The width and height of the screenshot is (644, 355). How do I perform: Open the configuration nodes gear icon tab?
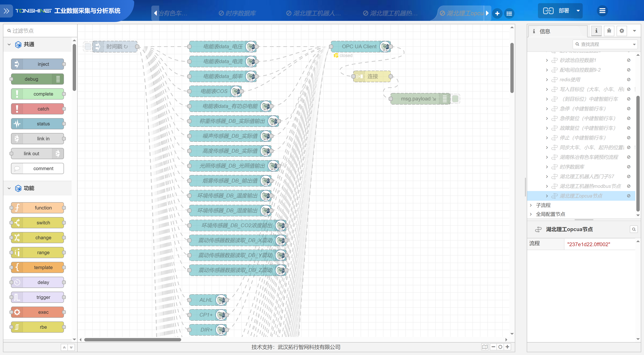622,31
